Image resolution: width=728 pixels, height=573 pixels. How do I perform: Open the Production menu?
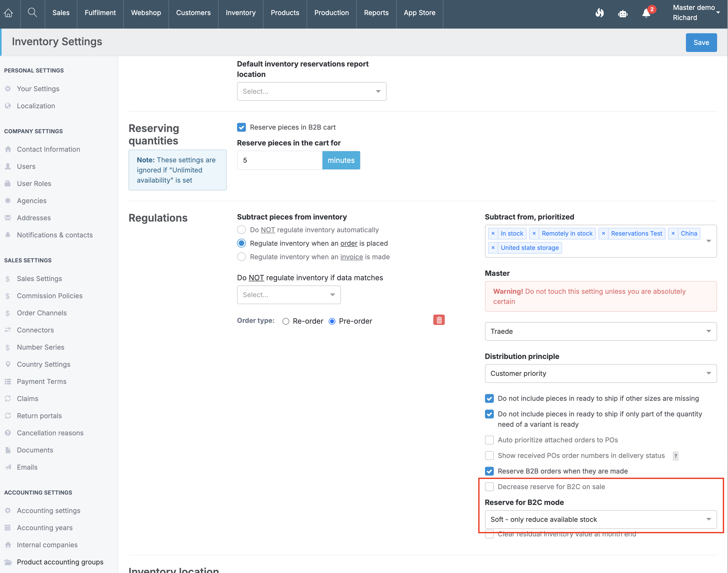331,13
